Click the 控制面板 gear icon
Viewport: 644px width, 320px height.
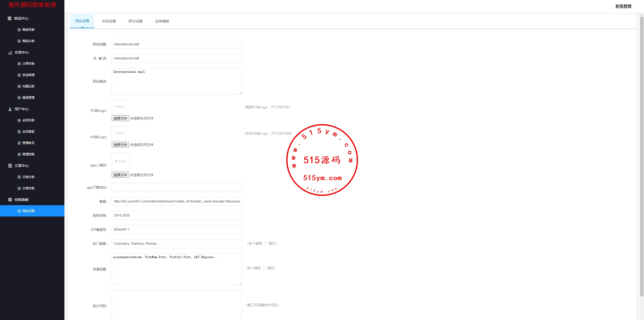point(10,200)
